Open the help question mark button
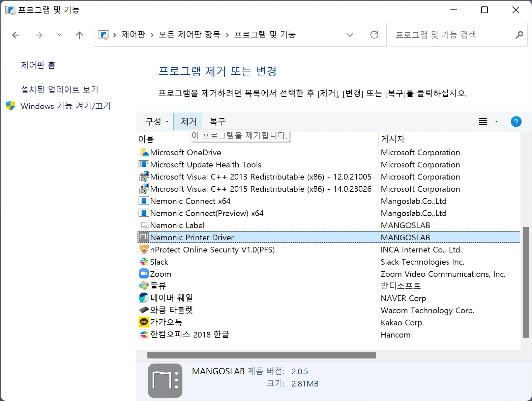The image size is (532, 401). (516, 122)
